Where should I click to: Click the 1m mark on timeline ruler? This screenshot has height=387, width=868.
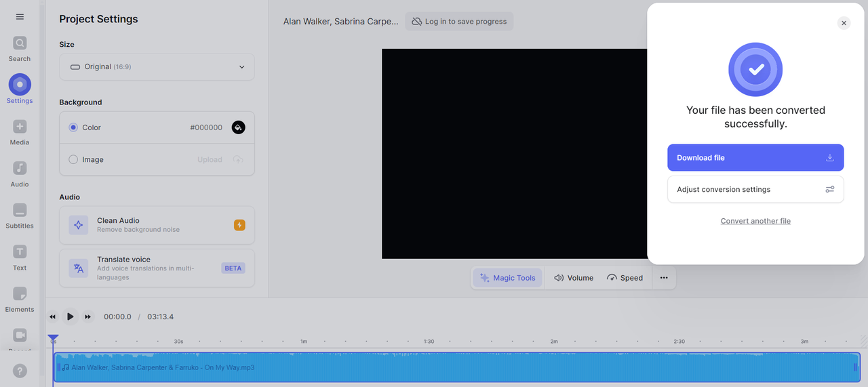(304, 342)
